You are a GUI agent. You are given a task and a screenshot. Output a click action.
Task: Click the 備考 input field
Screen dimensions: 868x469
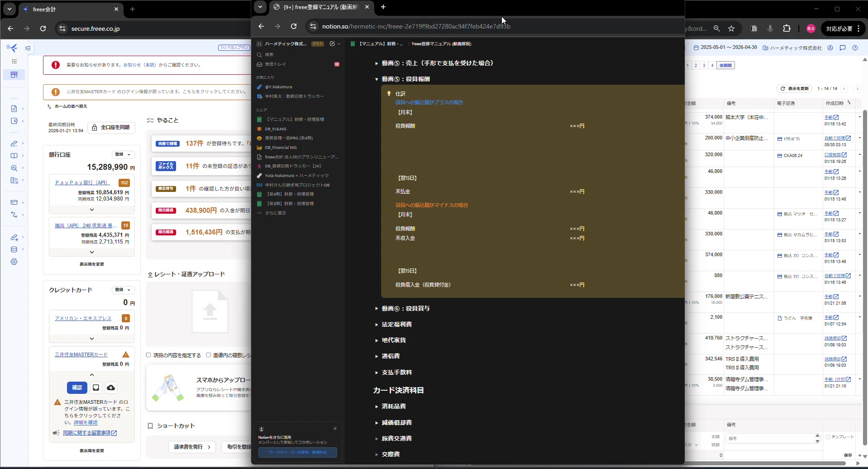[x=769, y=438]
